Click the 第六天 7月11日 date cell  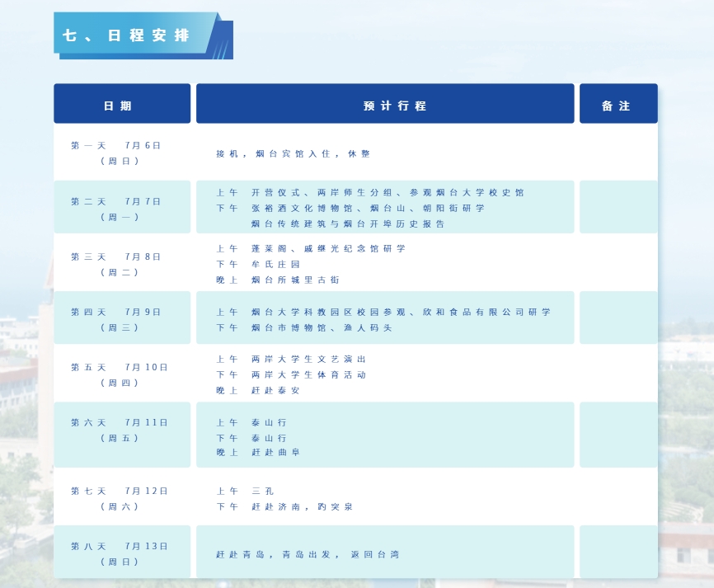pos(122,435)
